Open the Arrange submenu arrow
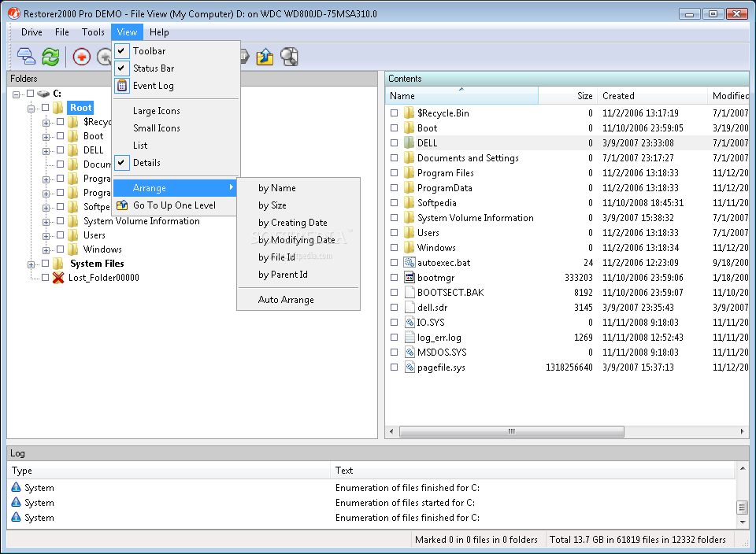This screenshot has width=756, height=554. pos(232,187)
